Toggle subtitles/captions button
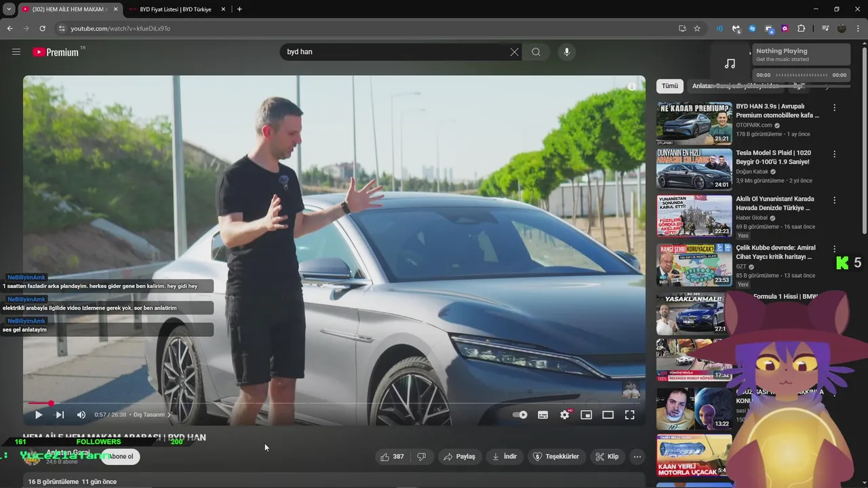The image size is (868, 488). tap(542, 415)
